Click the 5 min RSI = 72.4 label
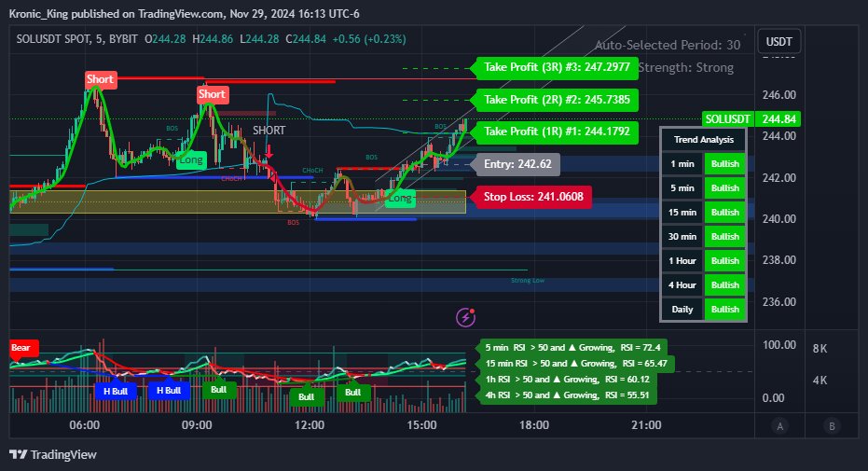Viewport: 868px width, 471px height. click(573, 348)
